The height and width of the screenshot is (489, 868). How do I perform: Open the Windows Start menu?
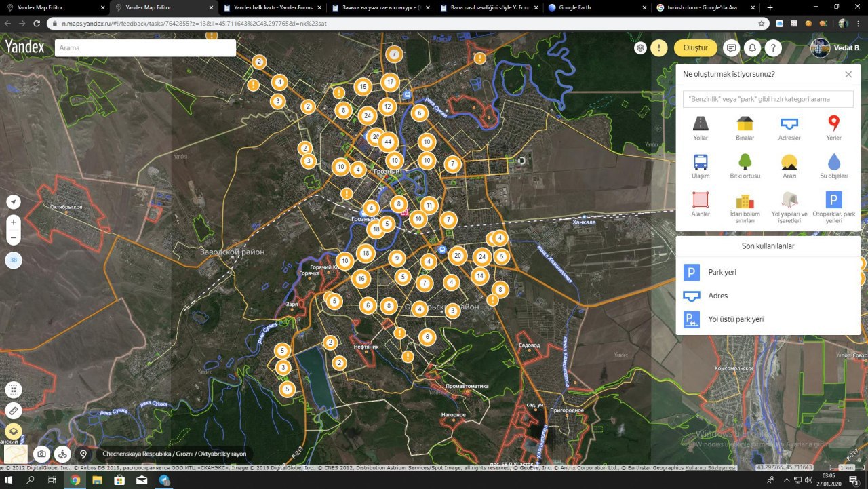click(x=10, y=480)
